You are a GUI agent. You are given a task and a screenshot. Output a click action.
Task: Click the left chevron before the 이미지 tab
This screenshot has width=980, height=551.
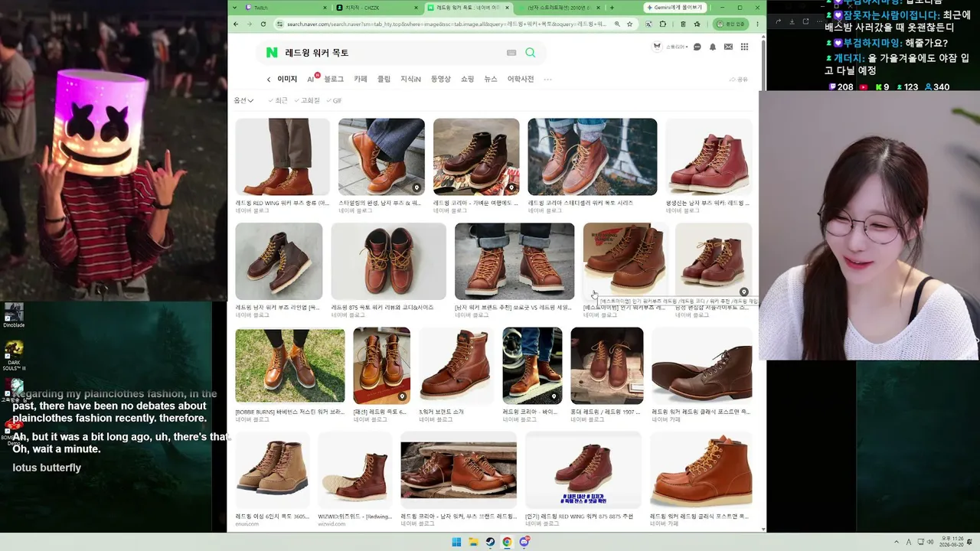[269, 80]
